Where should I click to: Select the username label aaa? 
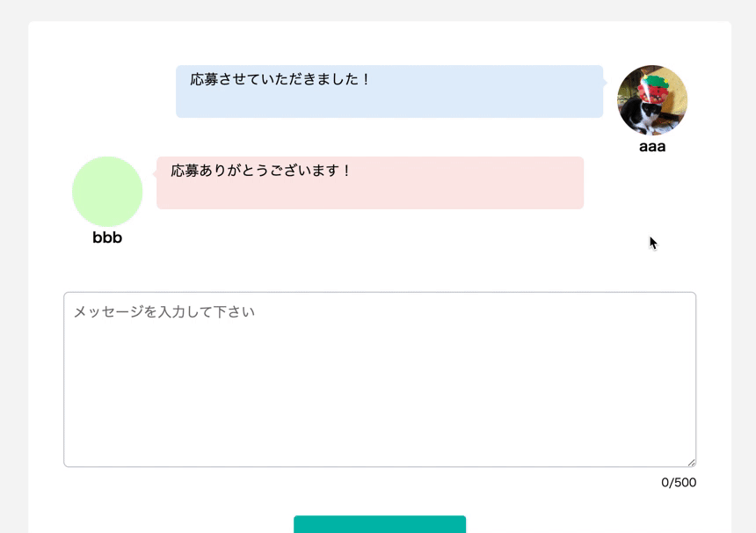tap(652, 147)
